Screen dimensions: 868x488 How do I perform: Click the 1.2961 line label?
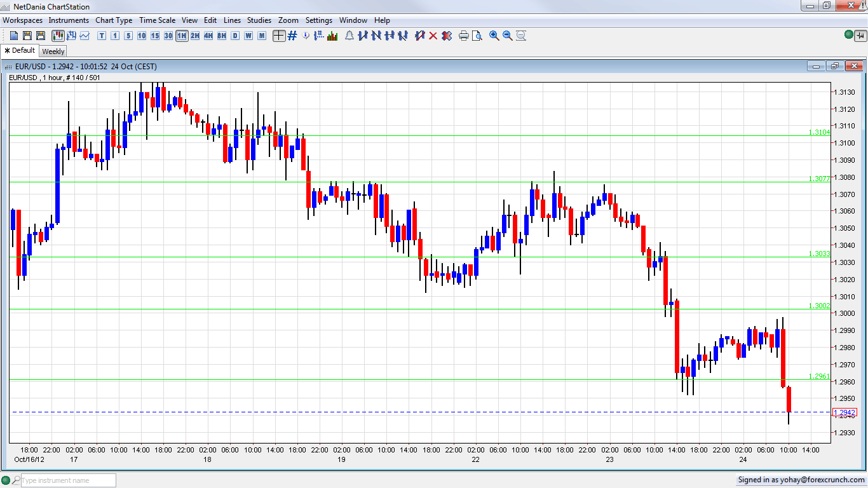(819, 376)
